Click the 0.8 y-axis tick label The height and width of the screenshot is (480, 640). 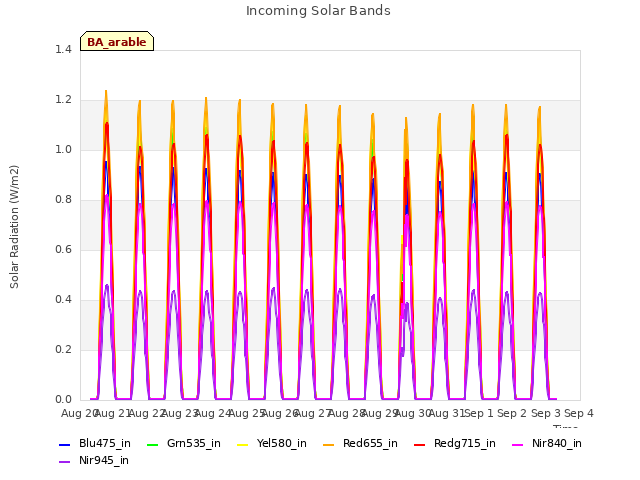coord(63,200)
